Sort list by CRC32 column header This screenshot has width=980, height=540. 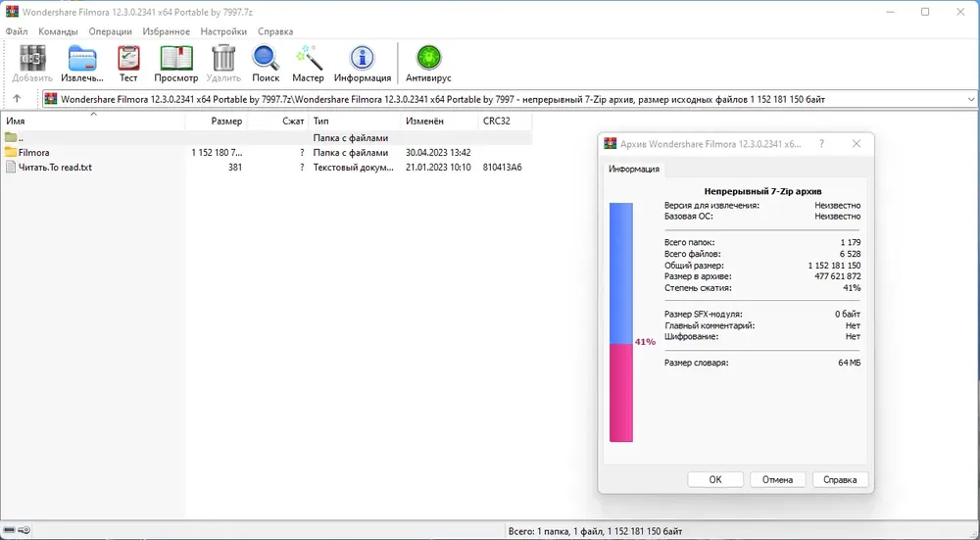[505, 121]
